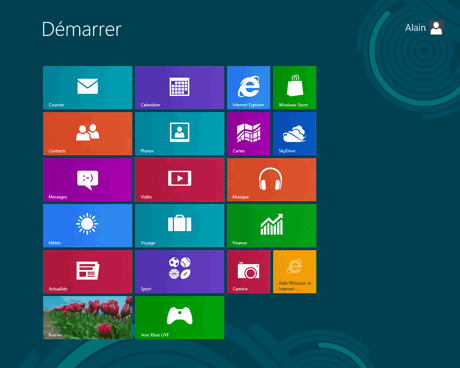This screenshot has height=368, width=460.
Task: Open the Cartes maps tile
Action: point(249,134)
